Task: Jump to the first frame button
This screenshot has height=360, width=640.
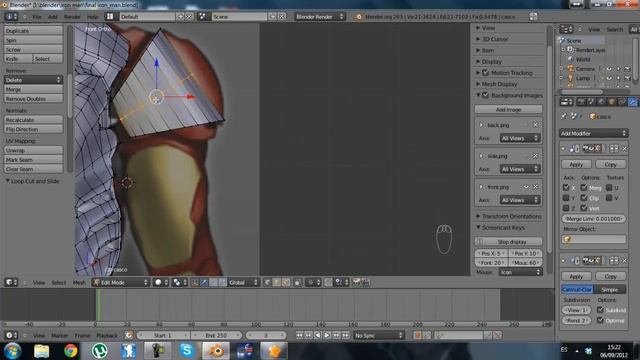Action: click(299, 335)
